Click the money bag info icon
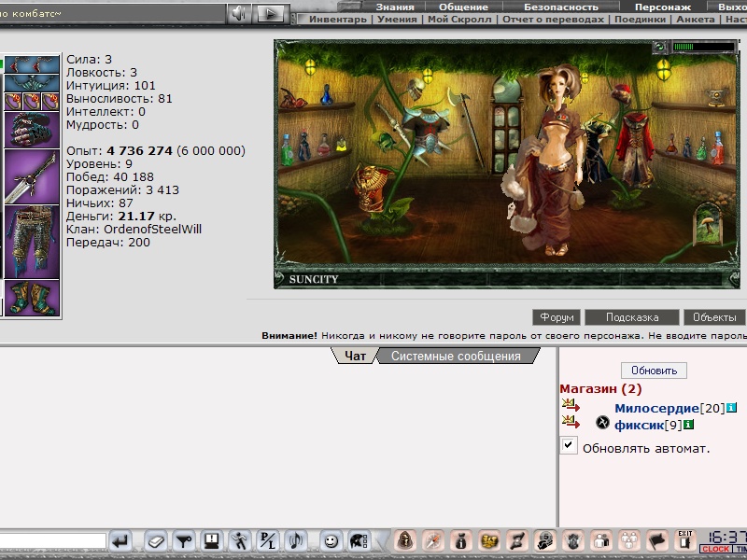Screen dimensions: 747x560 pos(460,541)
